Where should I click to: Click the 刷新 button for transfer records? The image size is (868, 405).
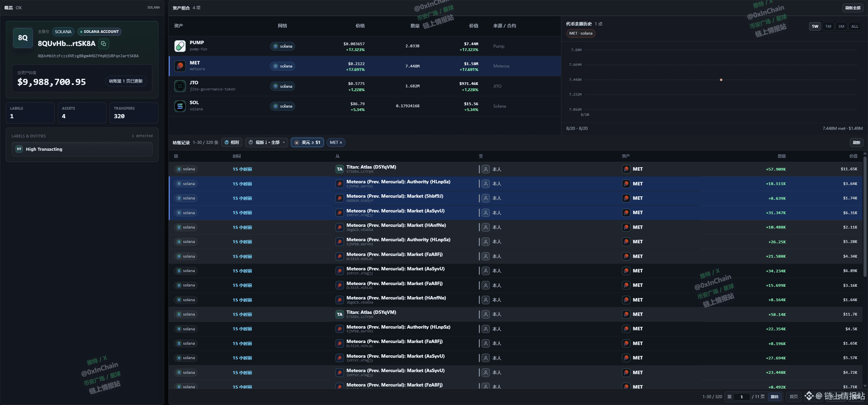pyautogui.click(x=856, y=143)
